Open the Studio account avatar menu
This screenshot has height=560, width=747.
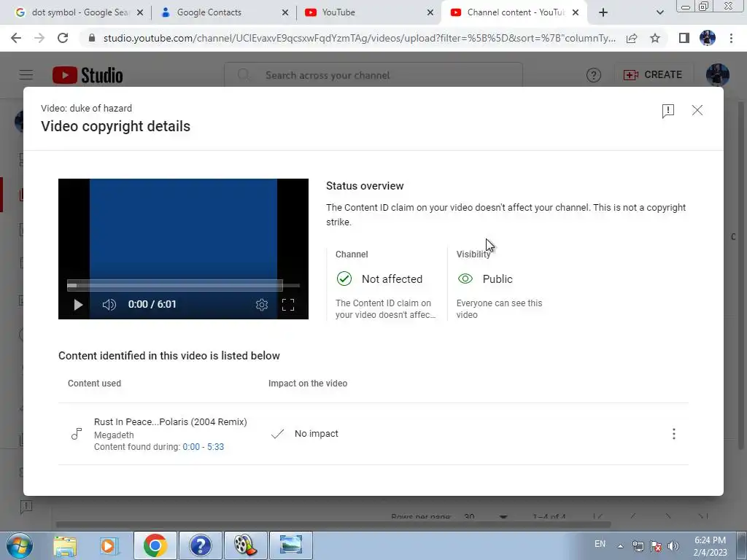[718, 75]
